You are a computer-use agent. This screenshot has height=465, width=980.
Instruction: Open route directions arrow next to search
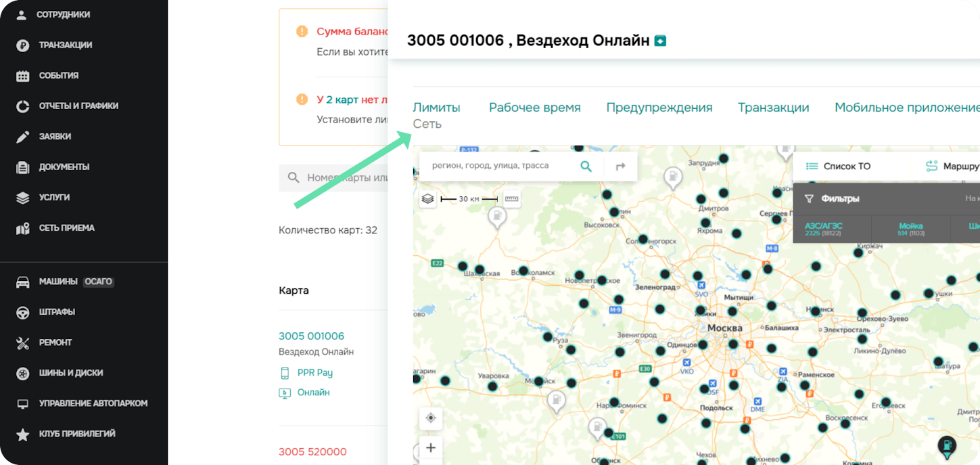620,167
